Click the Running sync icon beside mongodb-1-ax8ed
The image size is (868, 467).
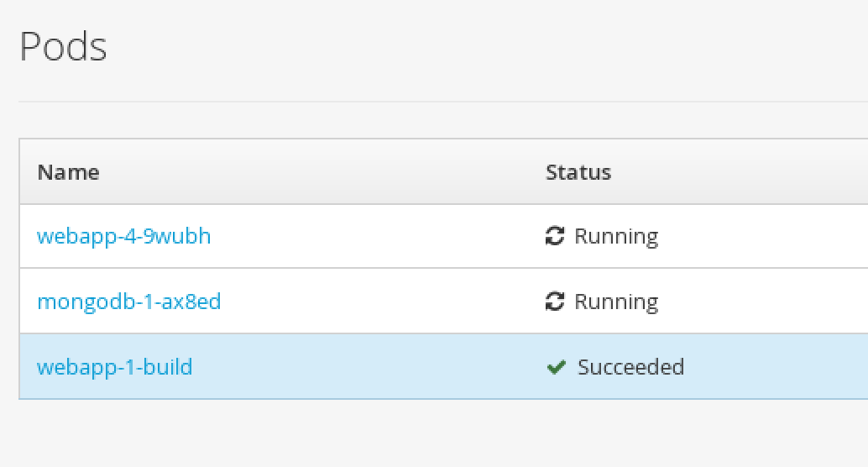555,302
